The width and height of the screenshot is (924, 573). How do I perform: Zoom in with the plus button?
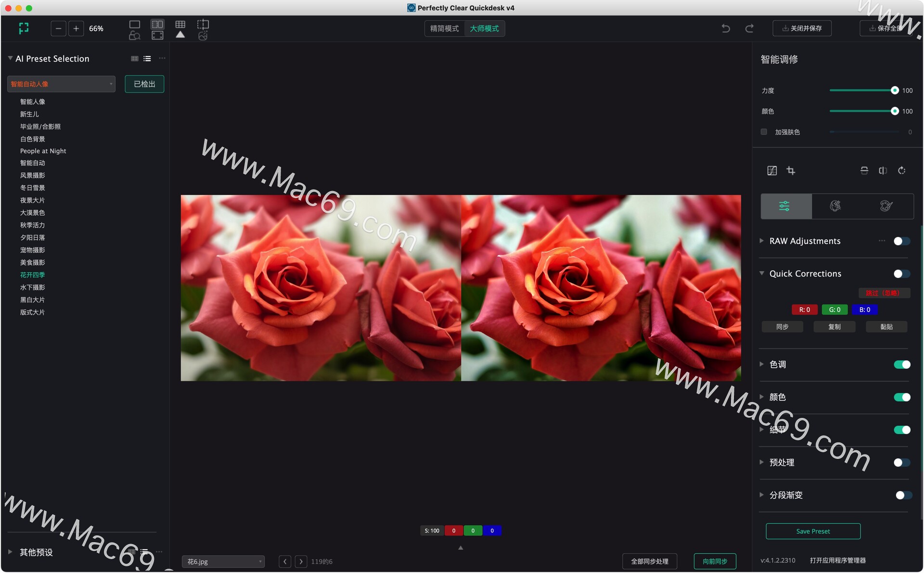(76, 28)
